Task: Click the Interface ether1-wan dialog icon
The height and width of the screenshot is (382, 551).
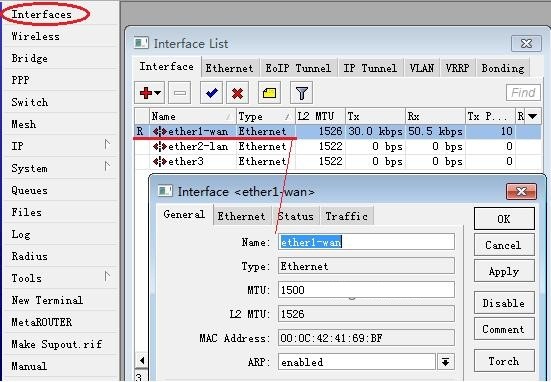Action: (165, 191)
